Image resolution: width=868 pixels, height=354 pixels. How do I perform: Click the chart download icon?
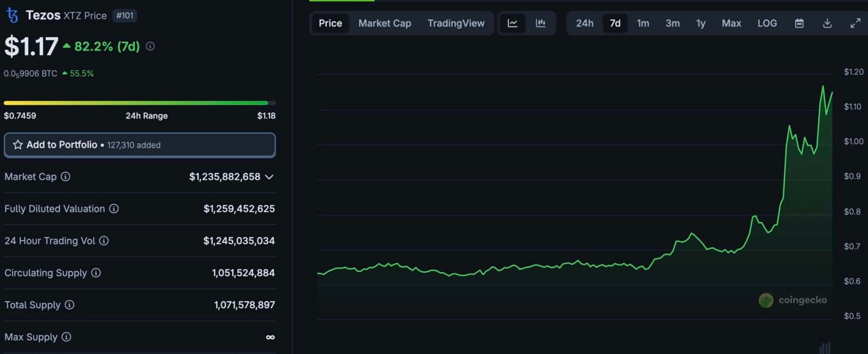827,23
